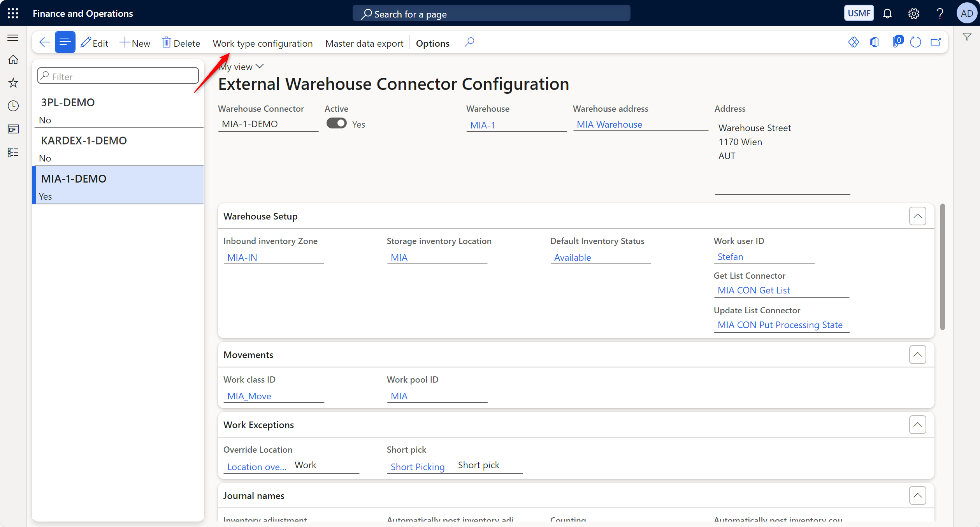Toggle the Active switch

tap(336, 124)
